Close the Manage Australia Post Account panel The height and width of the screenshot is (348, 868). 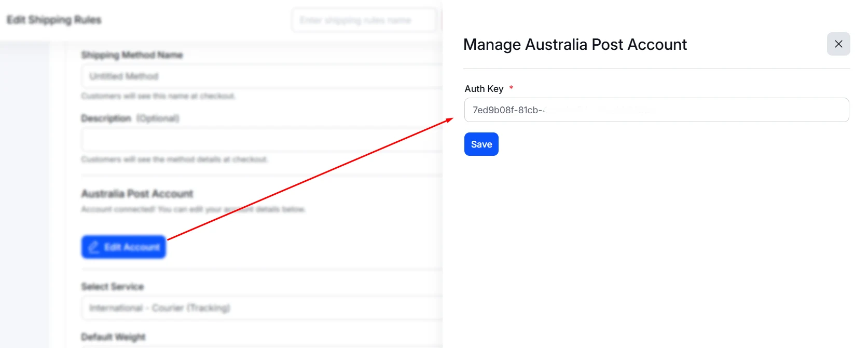[838, 44]
